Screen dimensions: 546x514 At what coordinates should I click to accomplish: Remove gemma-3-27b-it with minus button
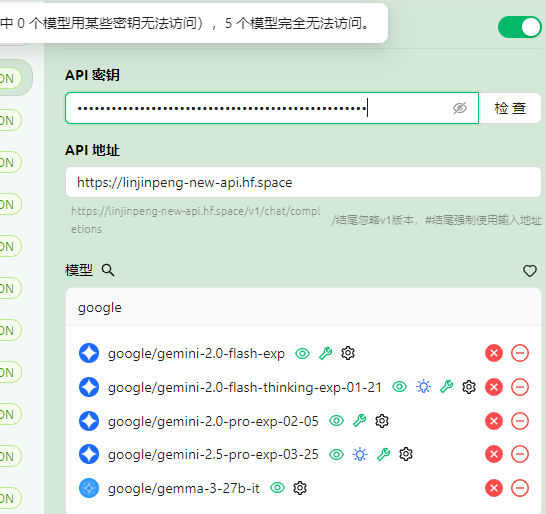tap(520, 488)
